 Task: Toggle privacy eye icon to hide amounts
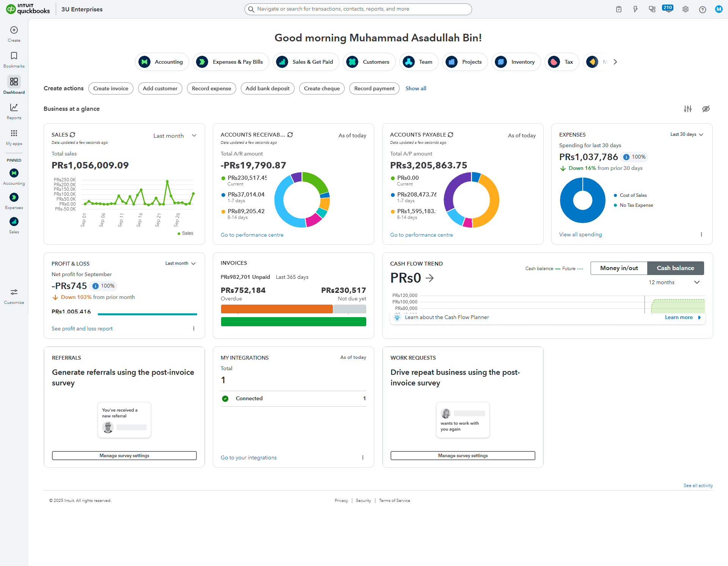(706, 109)
